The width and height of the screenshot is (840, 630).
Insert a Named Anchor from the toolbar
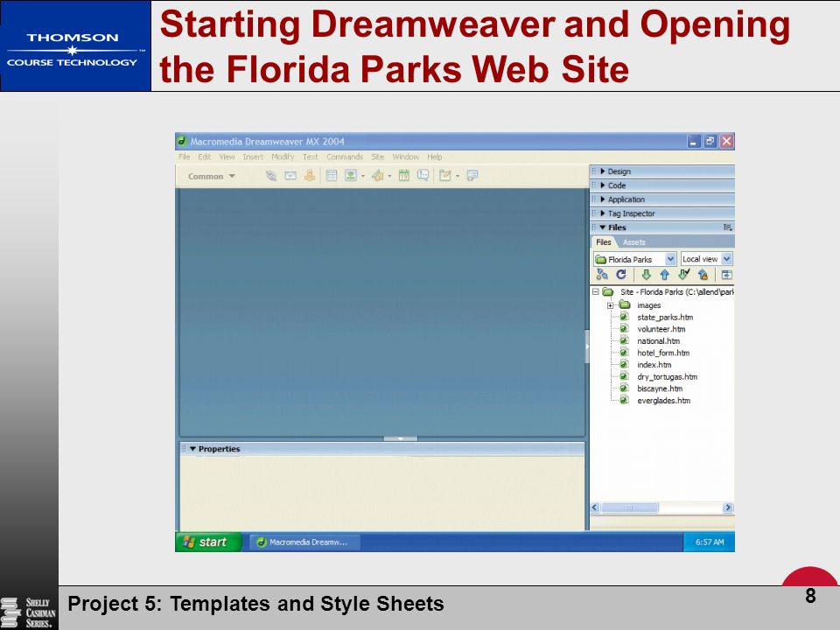coord(310,175)
